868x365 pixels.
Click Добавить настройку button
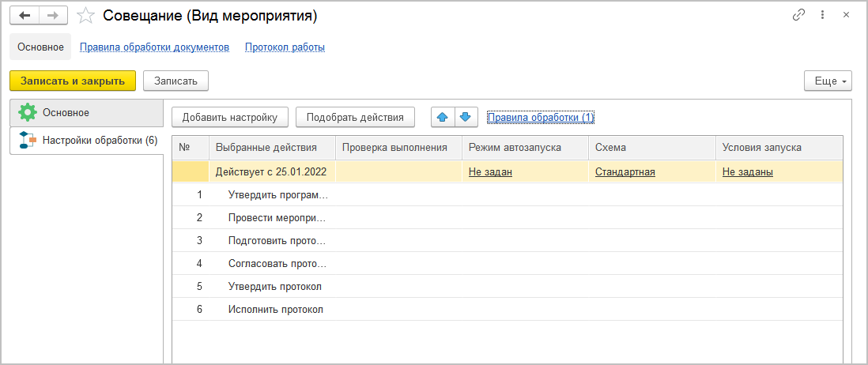(229, 118)
